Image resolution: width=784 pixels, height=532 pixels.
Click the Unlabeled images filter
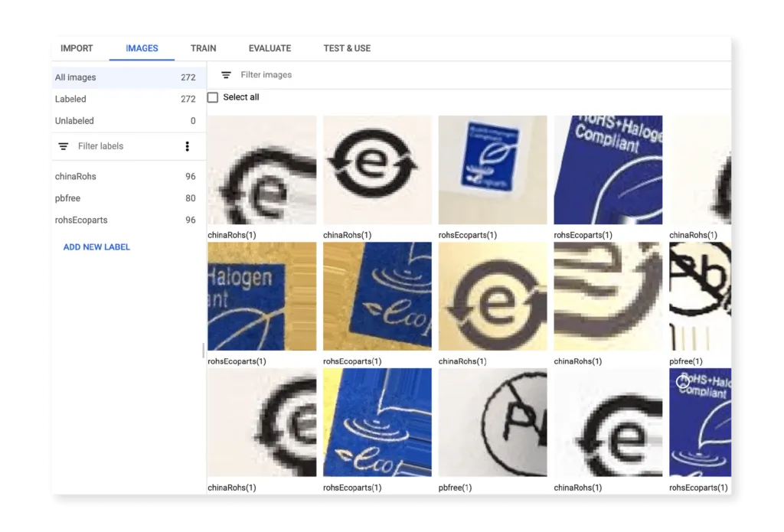pos(74,120)
